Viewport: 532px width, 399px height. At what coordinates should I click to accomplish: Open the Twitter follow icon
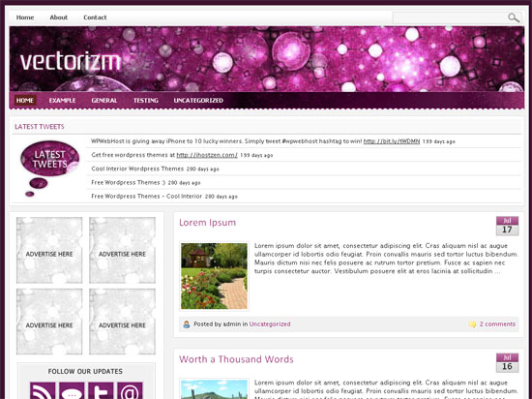(x=101, y=390)
